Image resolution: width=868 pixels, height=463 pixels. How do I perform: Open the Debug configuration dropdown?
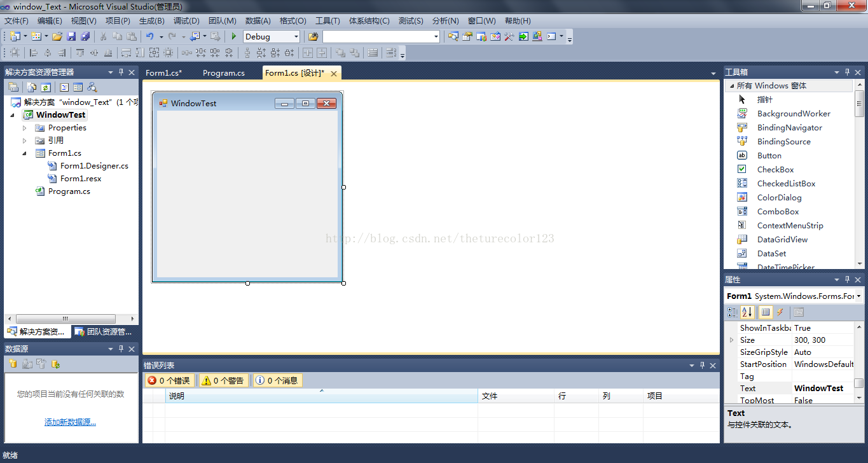coord(296,37)
